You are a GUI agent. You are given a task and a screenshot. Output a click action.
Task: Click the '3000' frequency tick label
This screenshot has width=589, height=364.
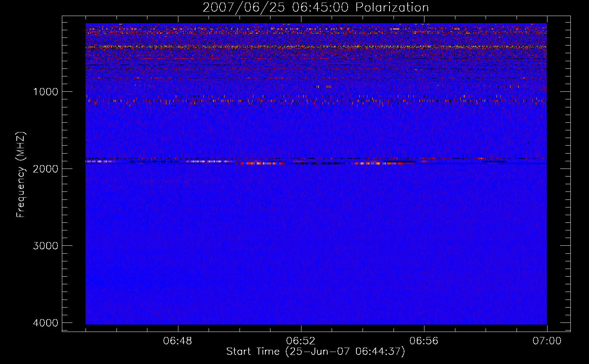pos(46,246)
